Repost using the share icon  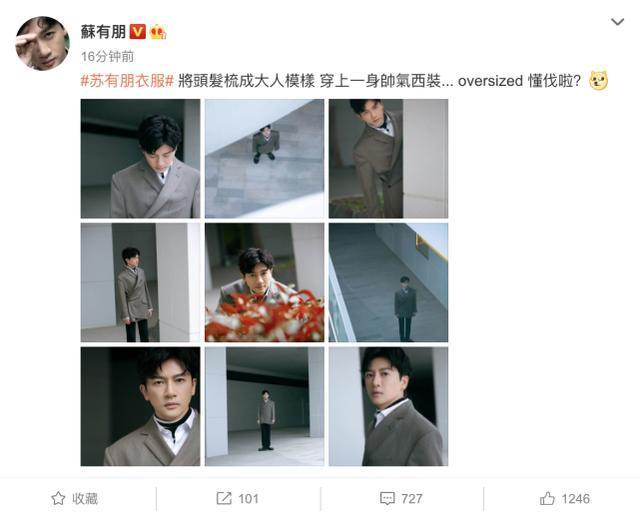pos(224,498)
